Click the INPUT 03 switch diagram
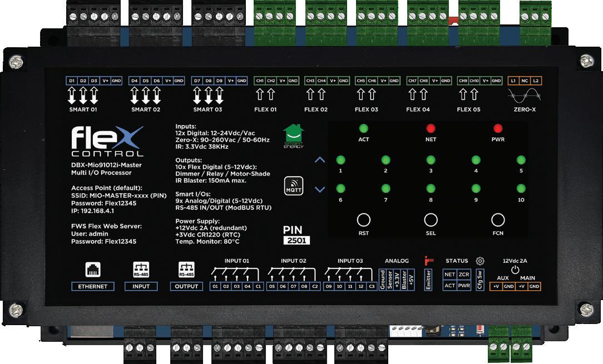The width and height of the screenshot is (603, 364). point(349,274)
